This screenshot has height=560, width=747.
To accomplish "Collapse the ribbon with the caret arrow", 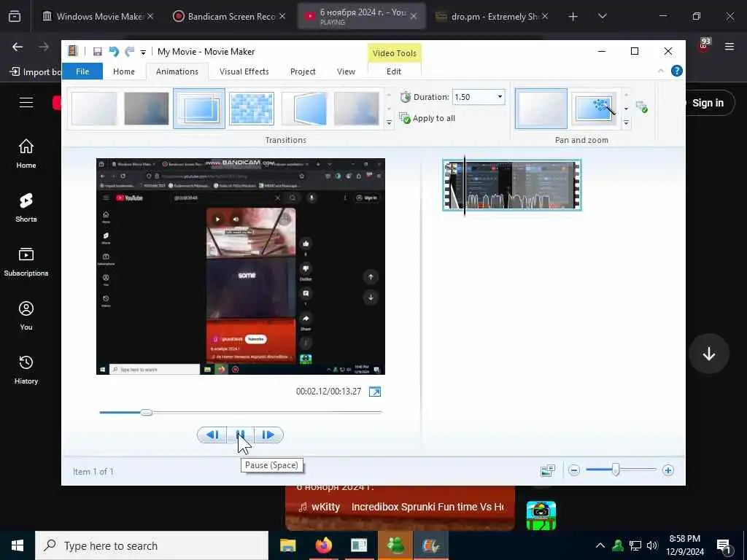I will tap(661, 71).
